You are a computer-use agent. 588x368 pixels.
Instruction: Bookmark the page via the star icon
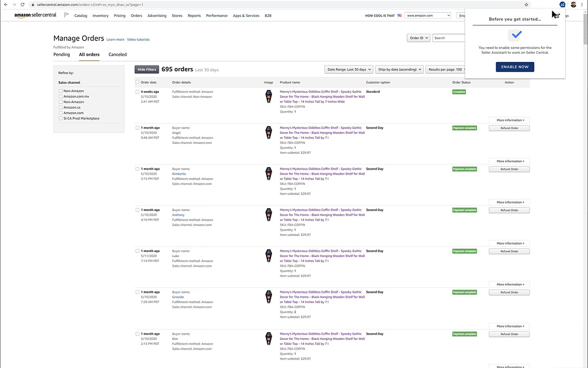[x=526, y=5]
